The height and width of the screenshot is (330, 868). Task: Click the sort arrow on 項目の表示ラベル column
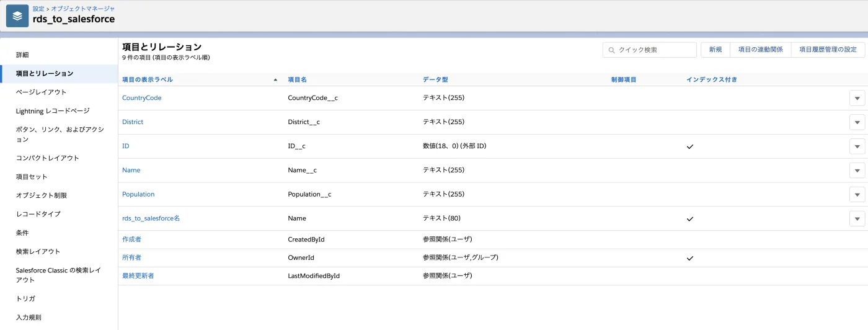(x=275, y=80)
